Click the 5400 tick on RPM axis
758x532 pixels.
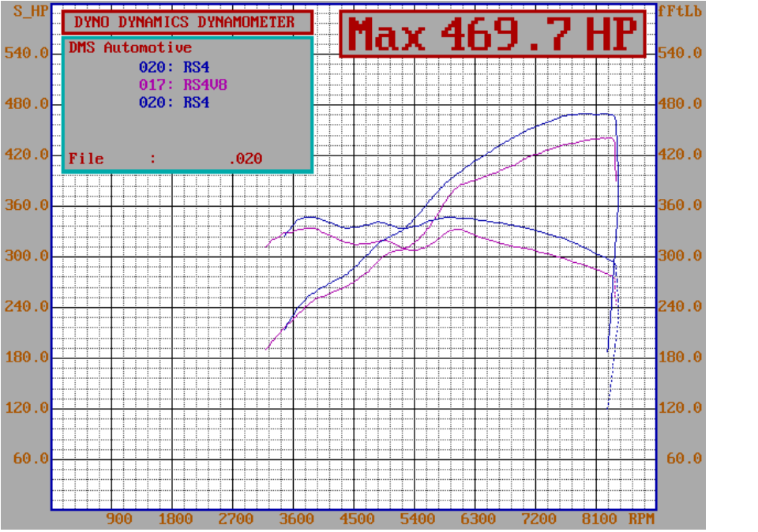click(418, 519)
